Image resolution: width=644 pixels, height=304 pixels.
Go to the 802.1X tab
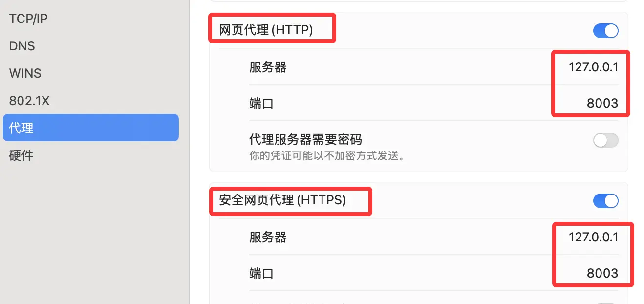point(29,101)
